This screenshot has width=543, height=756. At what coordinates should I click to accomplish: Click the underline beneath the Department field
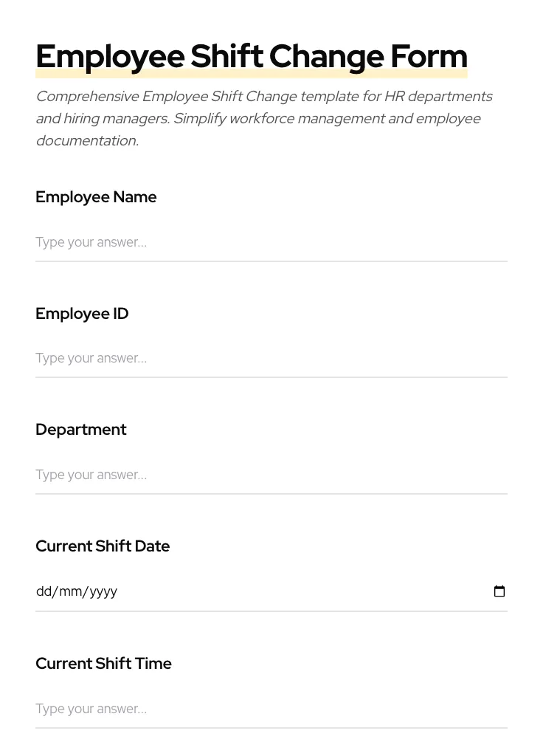(271, 494)
